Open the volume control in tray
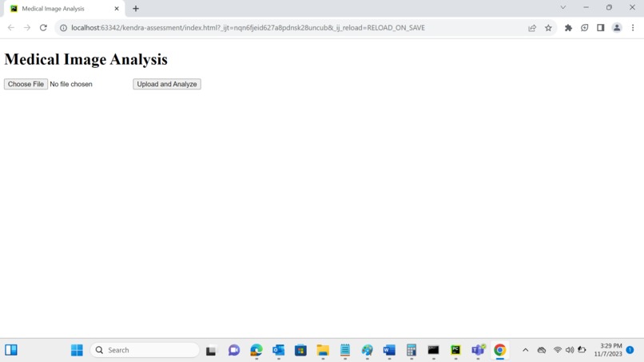 570,350
